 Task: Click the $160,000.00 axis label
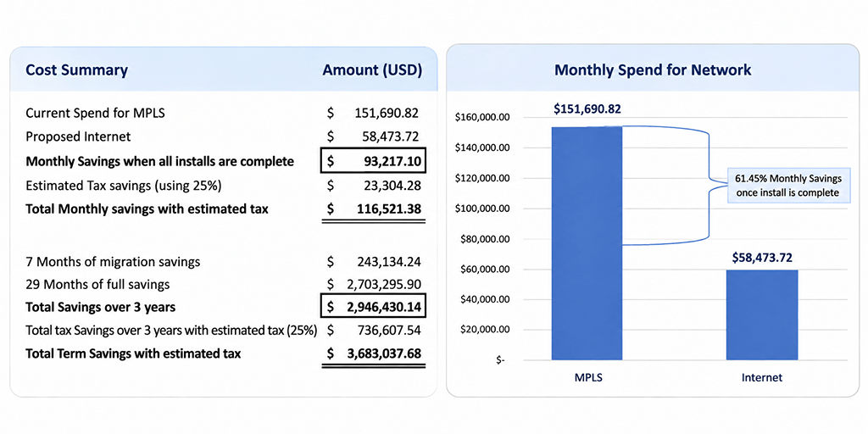click(x=481, y=117)
